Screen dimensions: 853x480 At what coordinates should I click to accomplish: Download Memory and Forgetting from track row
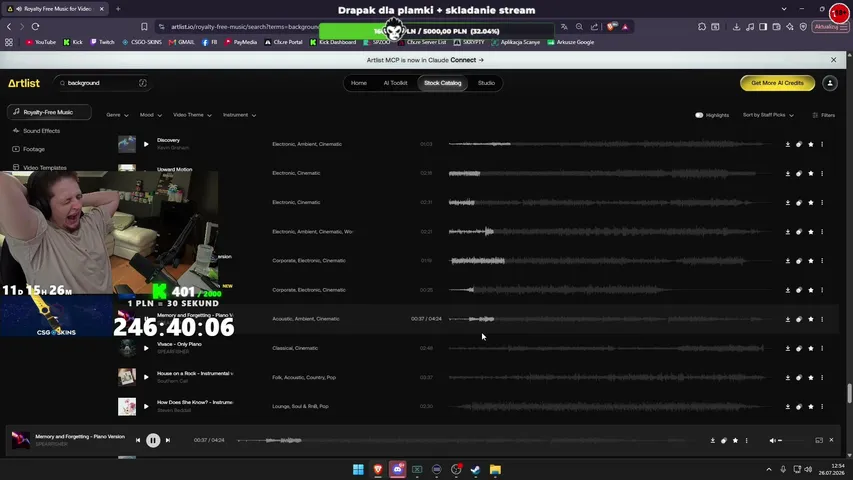tap(787, 319)
